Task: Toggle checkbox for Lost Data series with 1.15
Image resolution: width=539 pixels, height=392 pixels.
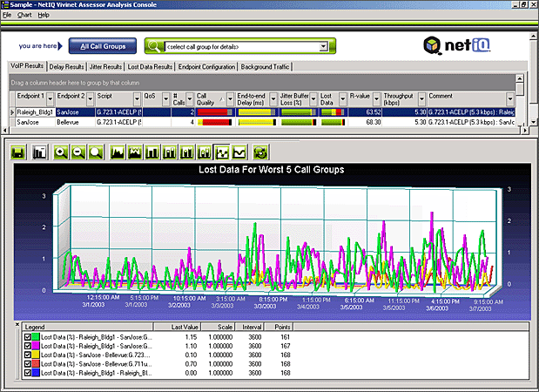Action: click(28, 337)
